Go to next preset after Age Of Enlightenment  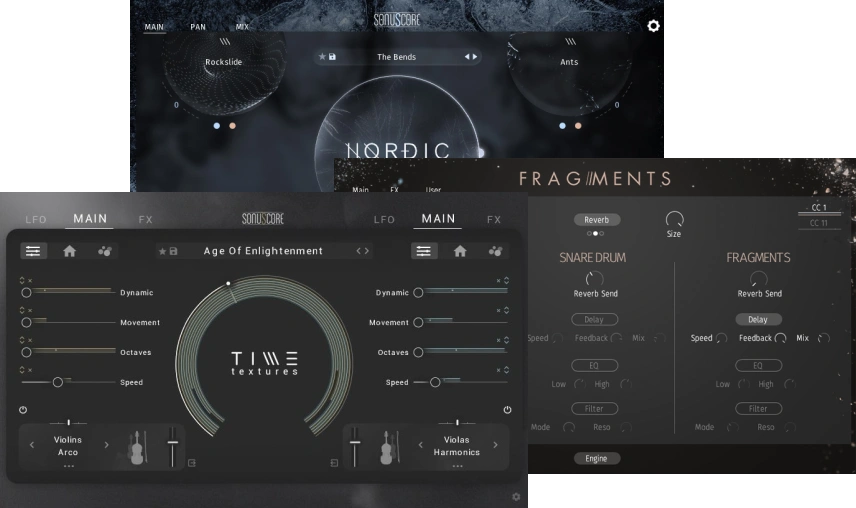pos(367,251)
